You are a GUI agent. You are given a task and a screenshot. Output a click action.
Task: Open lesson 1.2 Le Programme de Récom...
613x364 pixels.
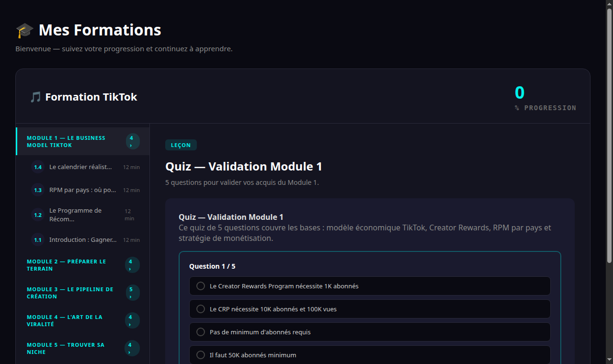coord(83,215)
